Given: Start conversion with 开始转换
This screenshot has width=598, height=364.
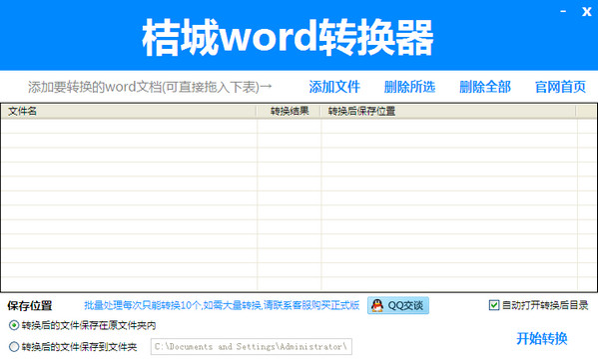Looking at the screenshot, I should click(542, 338).
